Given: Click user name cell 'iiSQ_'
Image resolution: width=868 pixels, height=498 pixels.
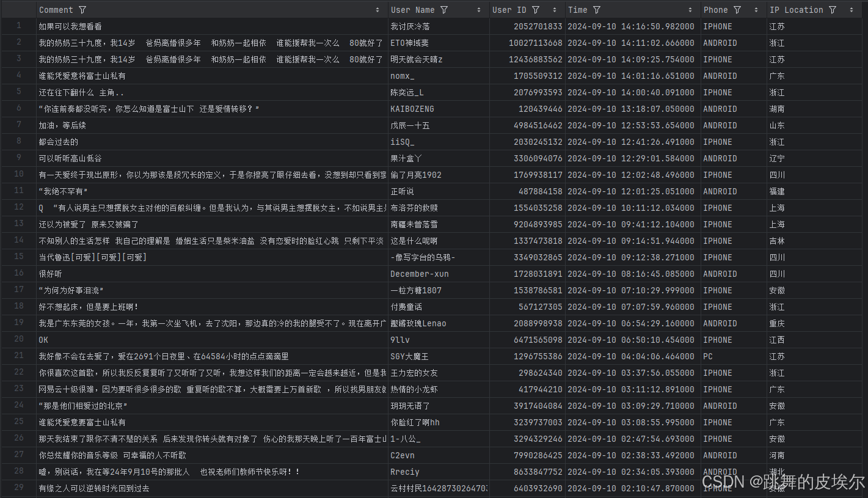Looking at the screenshot, I should (439, 142).
